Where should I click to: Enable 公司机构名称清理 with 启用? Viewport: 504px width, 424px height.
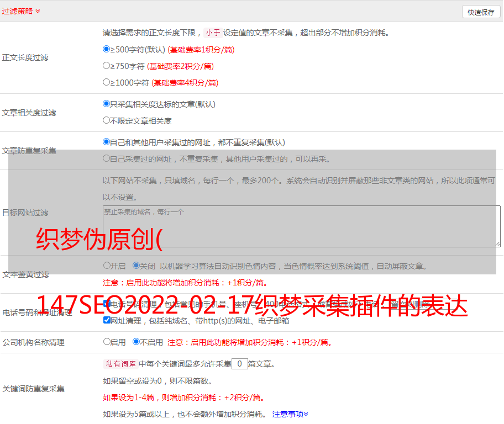pos(107,341)
